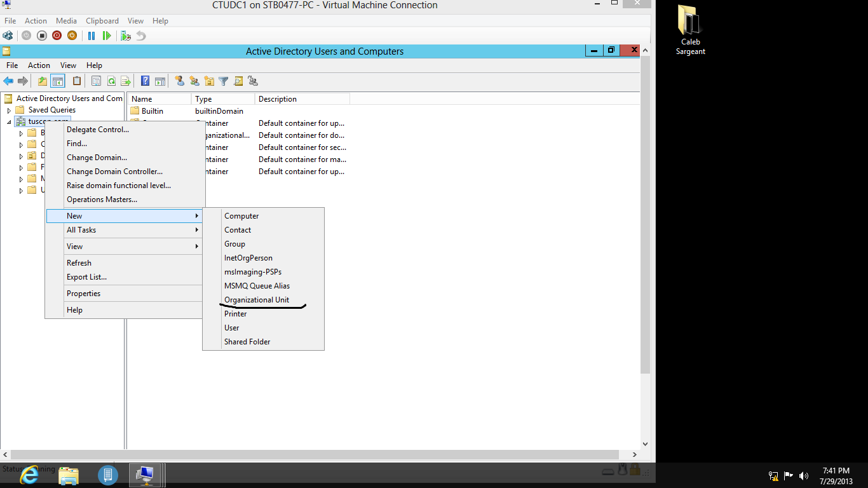Choose Raise domain functional level...
This screenshot has height=488, width=868.
(125, 186)
